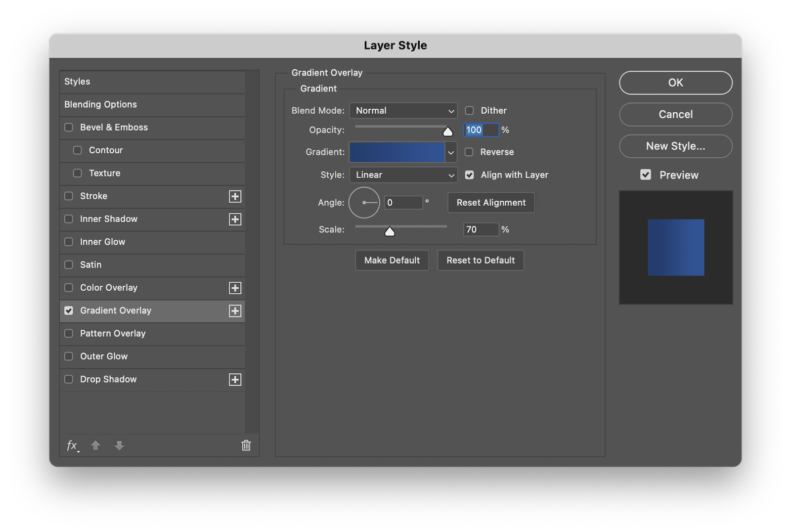Add another Drop Shadow with plus icon
Screen dimensions: 791x532
(x=235, y=379)
